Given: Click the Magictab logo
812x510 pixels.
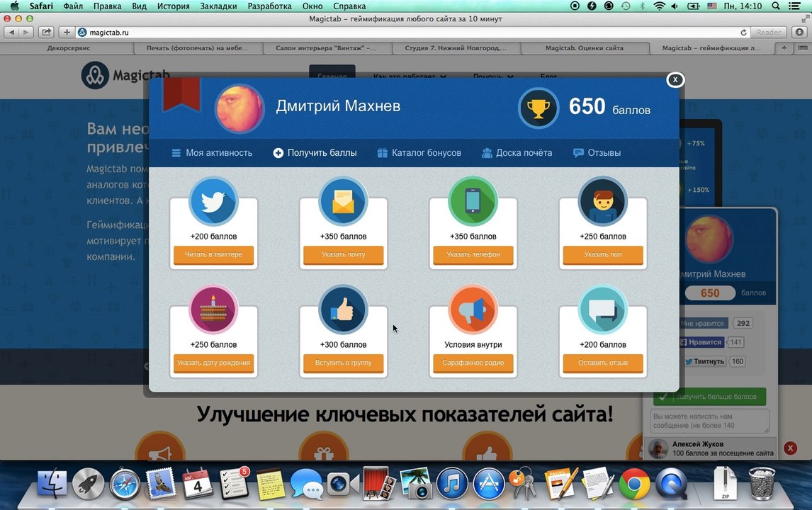Looking at the screenshot, I should coord(124,76).
